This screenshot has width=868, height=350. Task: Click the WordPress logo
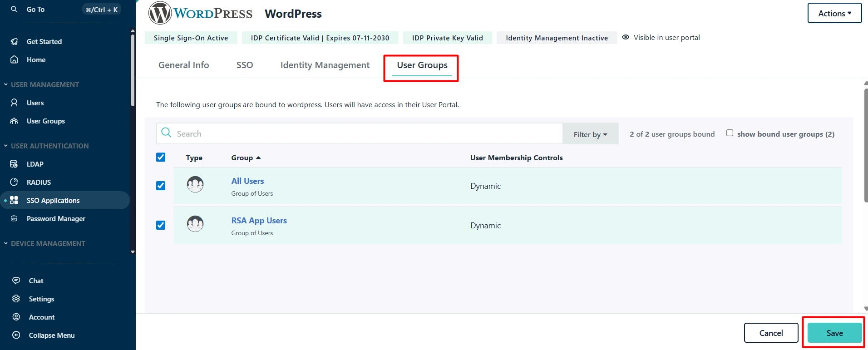200,13
